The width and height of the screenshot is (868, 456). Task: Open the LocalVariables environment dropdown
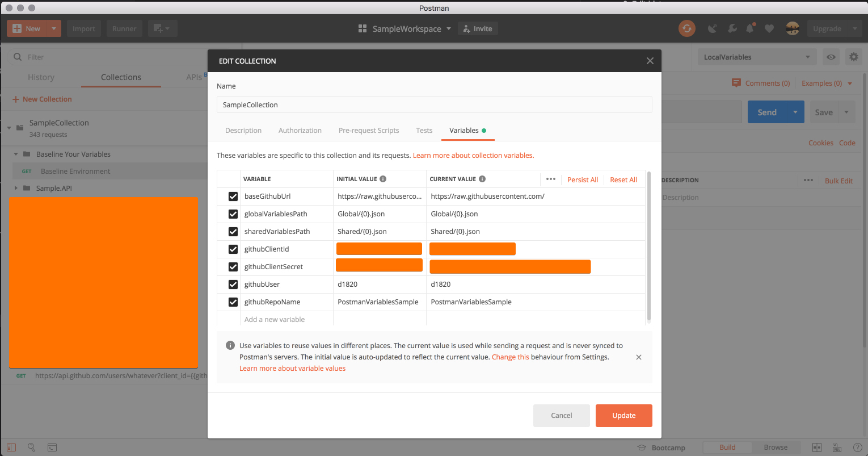[757, 57]
